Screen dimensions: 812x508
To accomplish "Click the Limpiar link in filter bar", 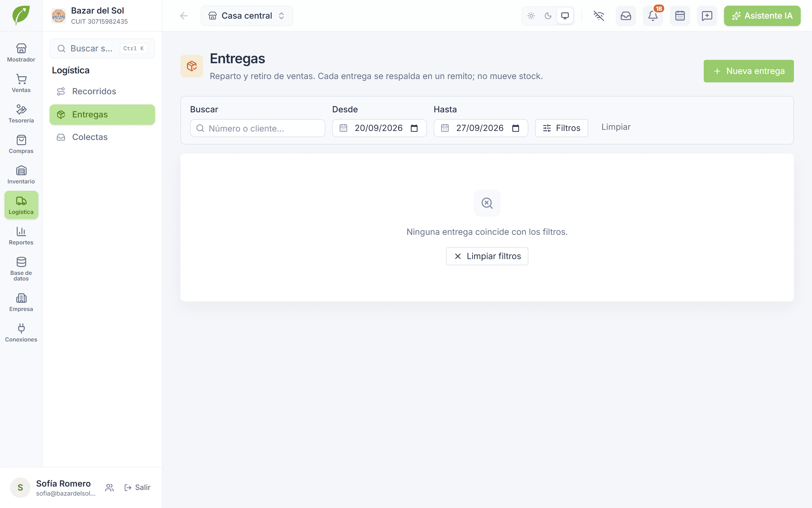I will click(x=616, y=127).
